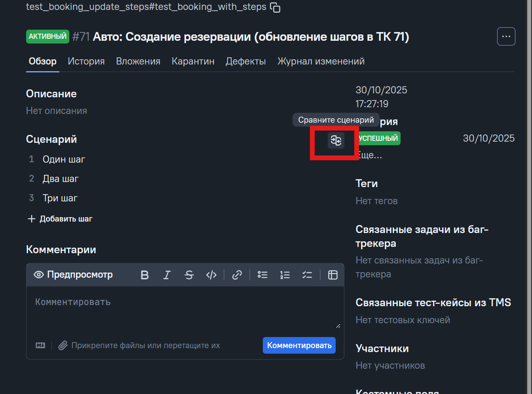532x394 pixels.
Task: Click the 17:27:19 timestamp
Action: 372,104
